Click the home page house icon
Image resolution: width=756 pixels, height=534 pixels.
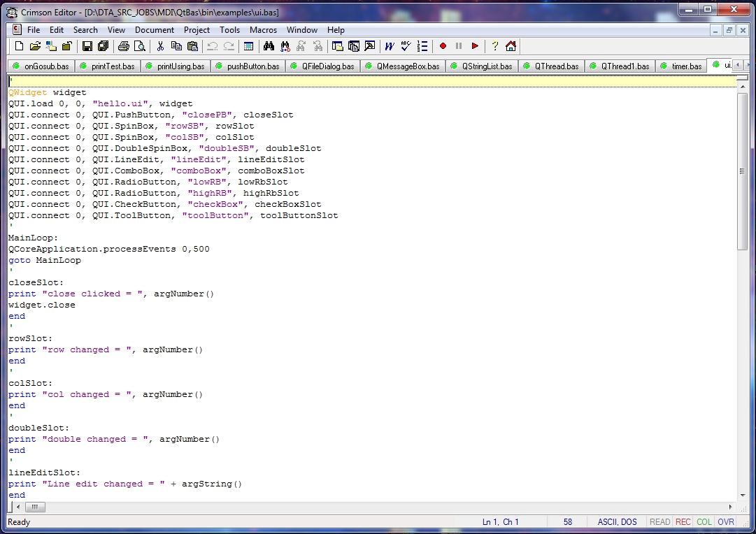coord(511,46)
